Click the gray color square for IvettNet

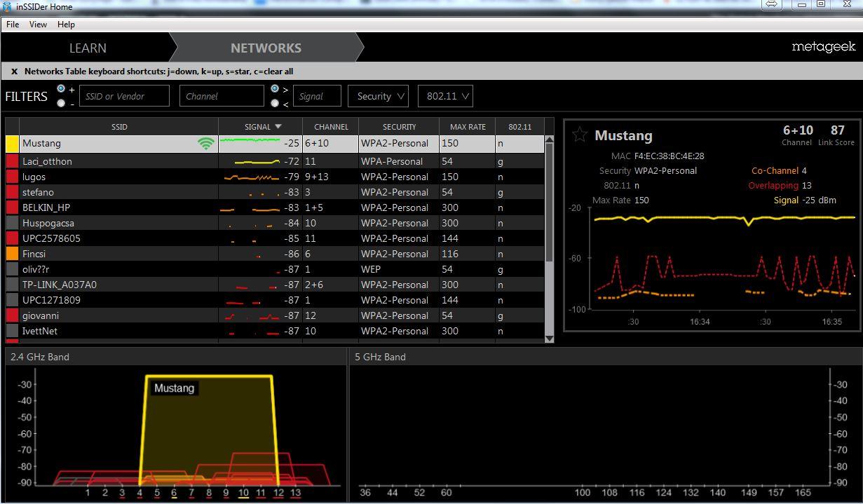tap(12, 331)
